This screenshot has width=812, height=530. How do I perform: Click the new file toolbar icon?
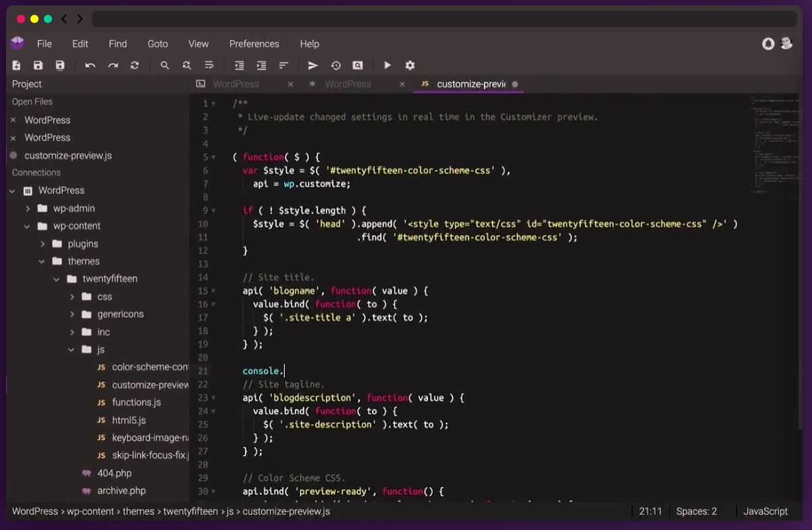point(16,65)
